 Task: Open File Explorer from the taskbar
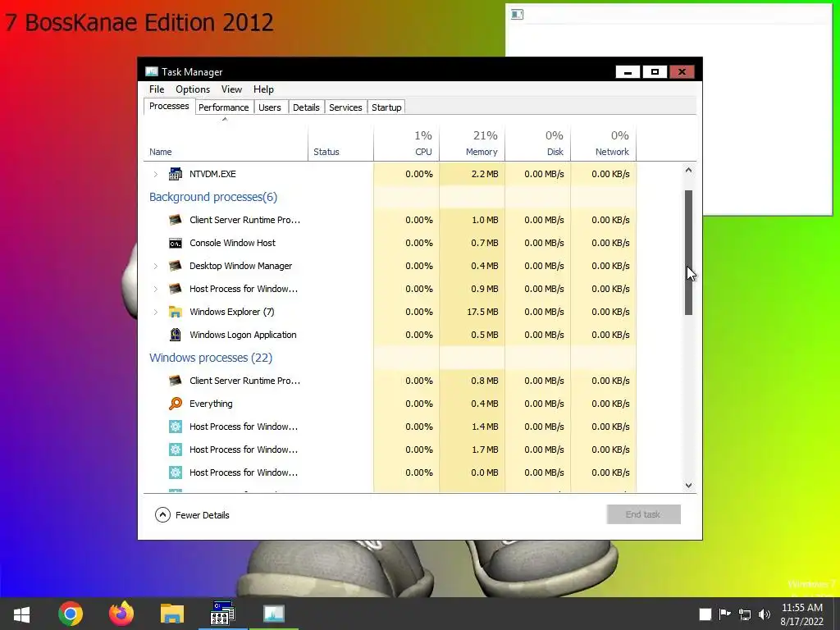point(172,614)
